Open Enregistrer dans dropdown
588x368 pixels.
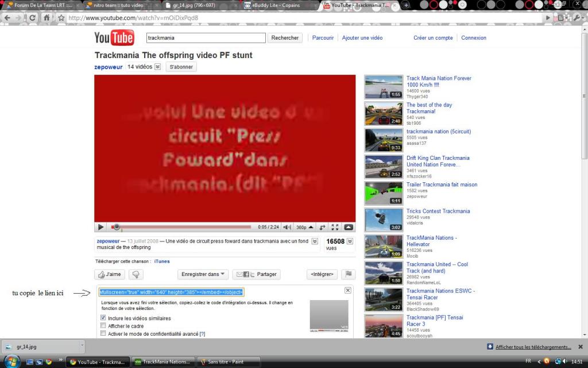203,274
